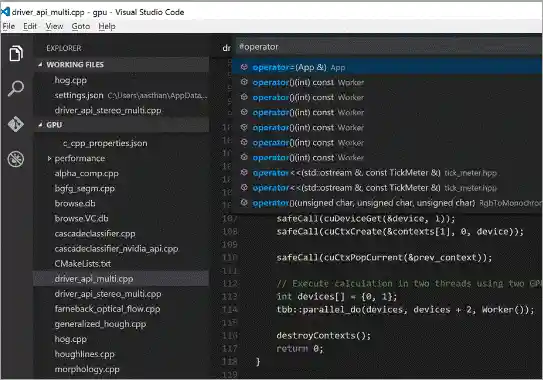The width and height of the screenshot is (543, 380).
Task: Select second operator<< tick_meter.hpp result
Action: pos(386,188)
